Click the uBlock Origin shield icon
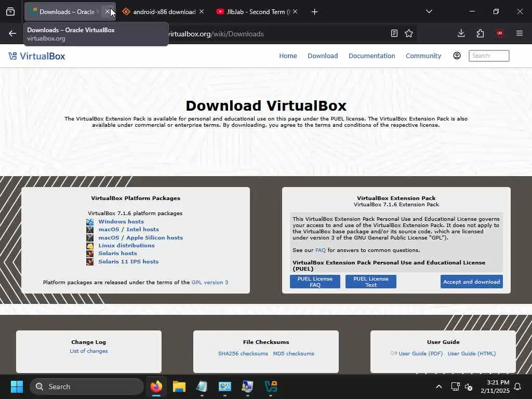The image size is (532, 399). (x=500, y=33)
